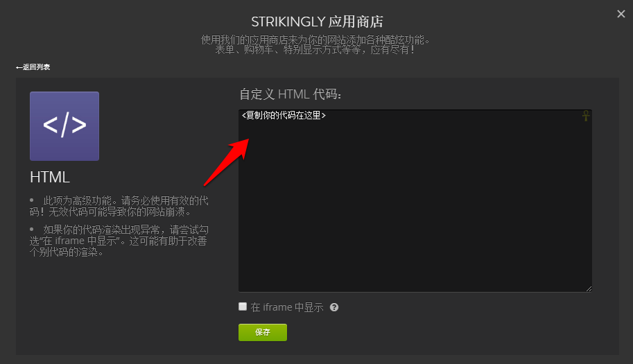The width and height of the screenshot is (633, 364).
Task: Click the left arrow glyph before 返回列表
Action: tap(19, 67)
